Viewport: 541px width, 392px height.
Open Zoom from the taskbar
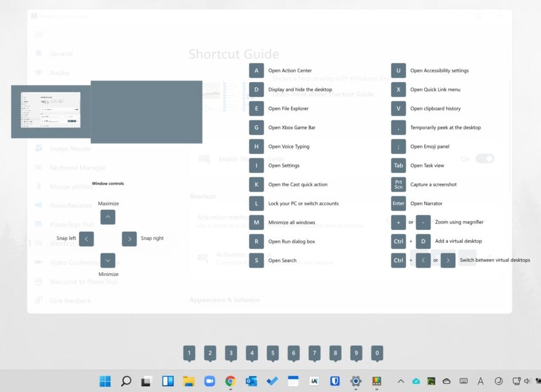tap(209, 381)
